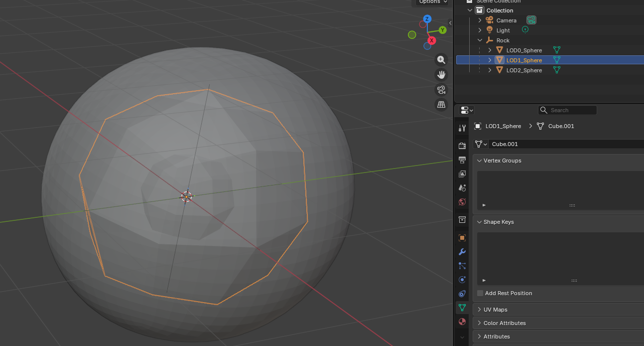
Task: Click the Move view hand icon
Action: [441, 74]
